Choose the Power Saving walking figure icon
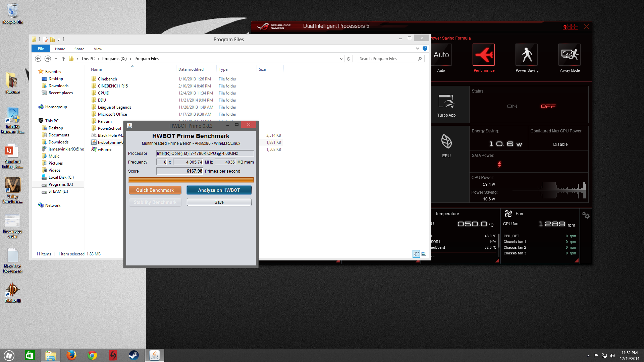 click(x=527, y=55)
